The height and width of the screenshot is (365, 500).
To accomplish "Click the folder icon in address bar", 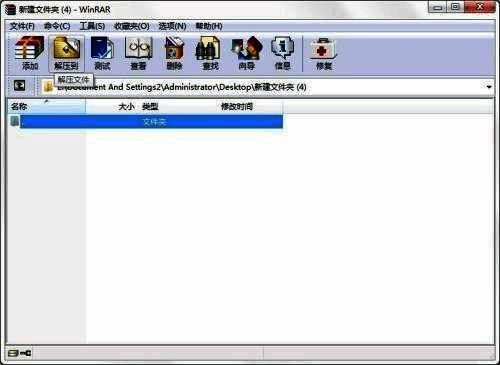I will tap(48, 87).
